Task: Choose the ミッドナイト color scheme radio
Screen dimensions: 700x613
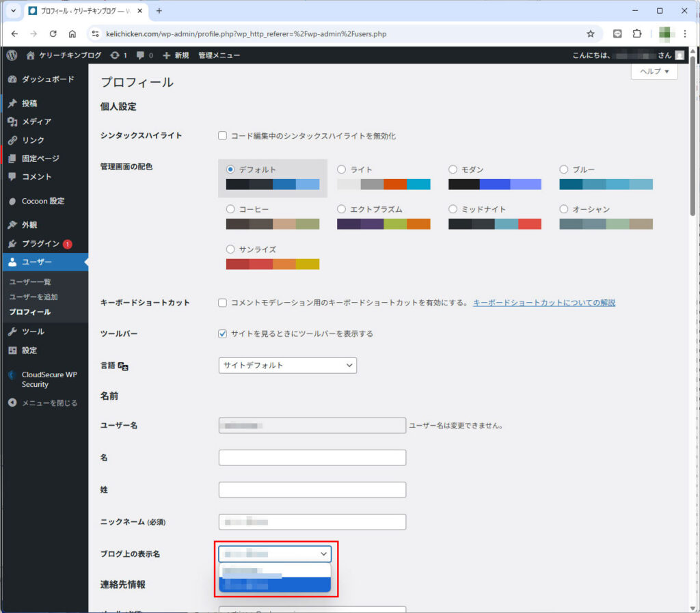Action: [x=453, y=209]
